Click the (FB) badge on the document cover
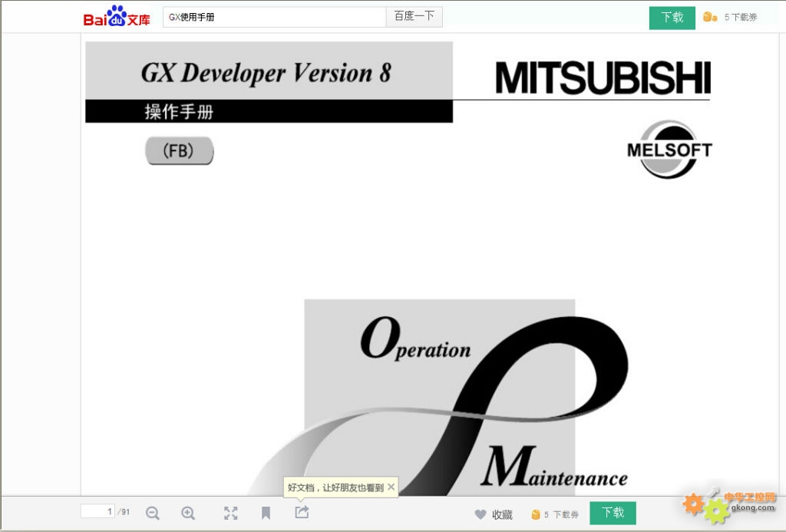This screenshot has height=532, width=786. 179,150
